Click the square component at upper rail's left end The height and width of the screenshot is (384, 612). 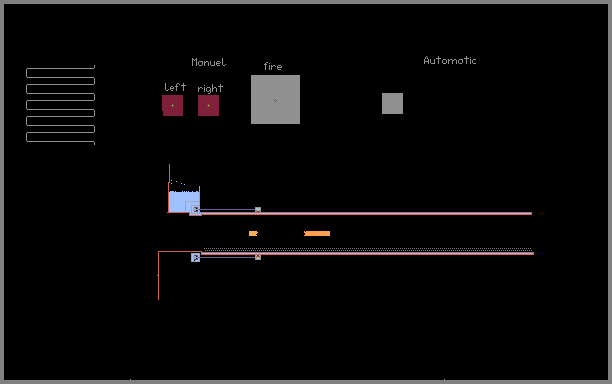(196, 210)
